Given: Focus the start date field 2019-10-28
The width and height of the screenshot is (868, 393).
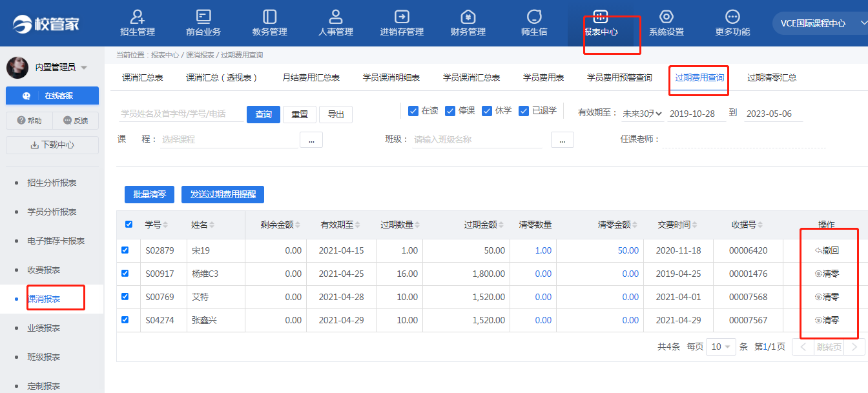Looking at the screenshot, I should coord(697,114).
